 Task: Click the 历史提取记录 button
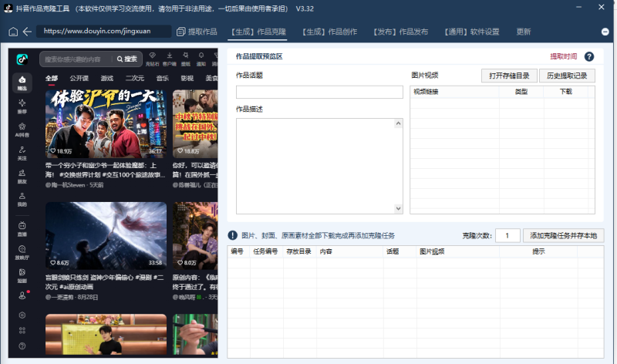click(x=567, y=76)
